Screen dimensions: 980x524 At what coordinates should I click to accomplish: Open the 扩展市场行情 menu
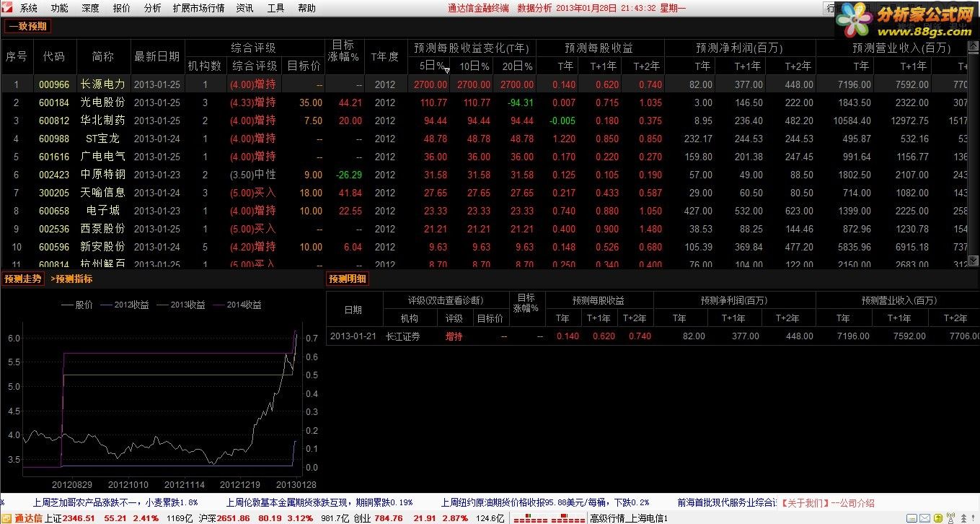pyautogui.click(x=198, y=9)
